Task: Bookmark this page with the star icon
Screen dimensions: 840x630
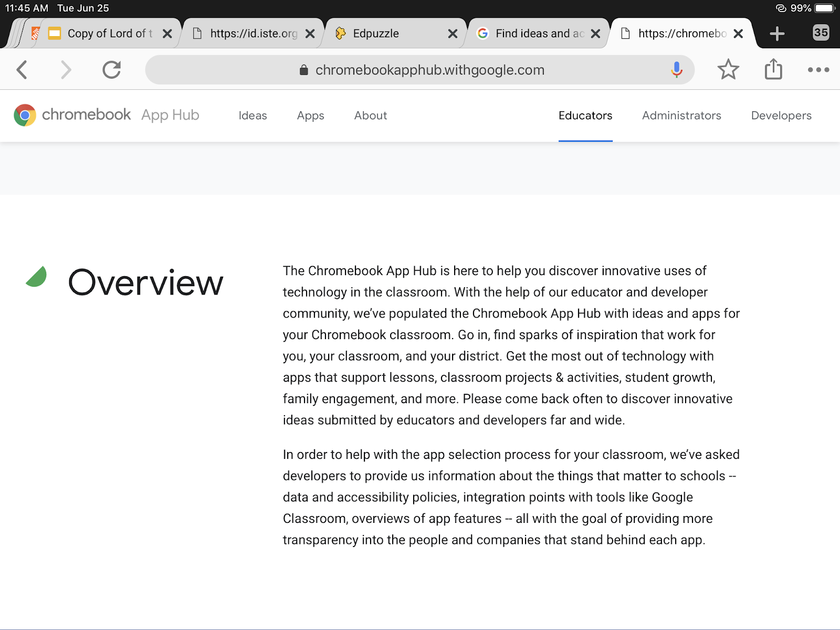Action: (x=728, y=69)
